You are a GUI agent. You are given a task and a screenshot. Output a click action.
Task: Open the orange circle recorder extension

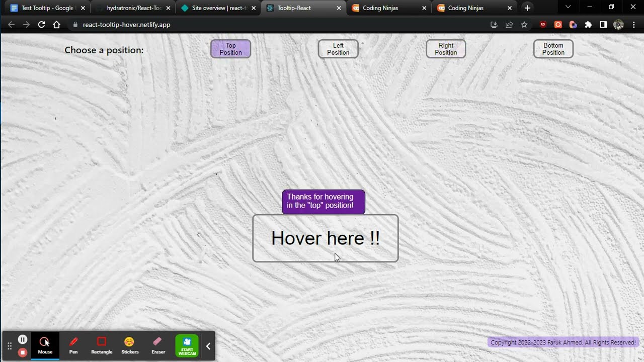click(x=558, y=25)
